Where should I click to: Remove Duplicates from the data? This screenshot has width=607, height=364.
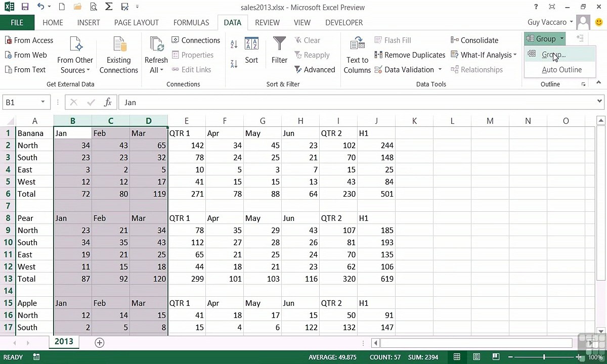(x=410, y=55)
